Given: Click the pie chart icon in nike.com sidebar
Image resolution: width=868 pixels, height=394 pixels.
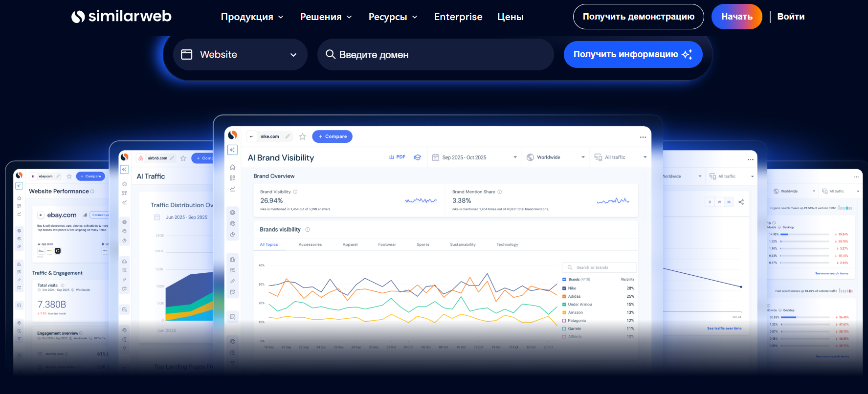Looking at the screenshot, I should coord(233,235).
